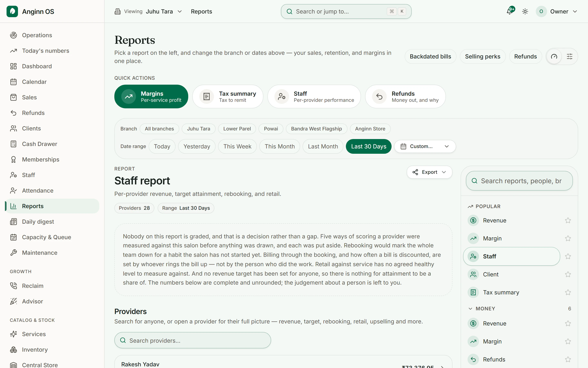
Task: Click the Search reports, people field
Action: pos(519,181)
